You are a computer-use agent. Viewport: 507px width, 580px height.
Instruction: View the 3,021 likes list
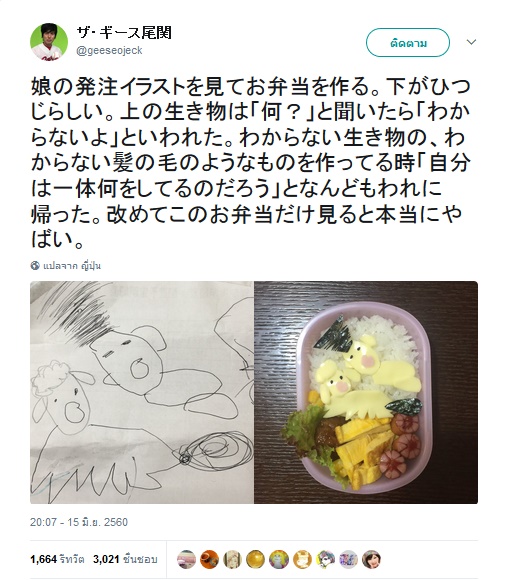coord(125,559)
